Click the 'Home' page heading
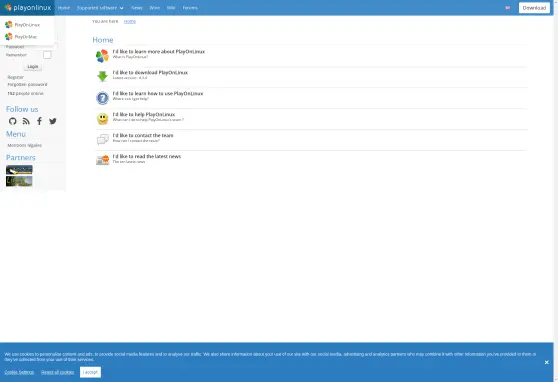 (103, 40)
